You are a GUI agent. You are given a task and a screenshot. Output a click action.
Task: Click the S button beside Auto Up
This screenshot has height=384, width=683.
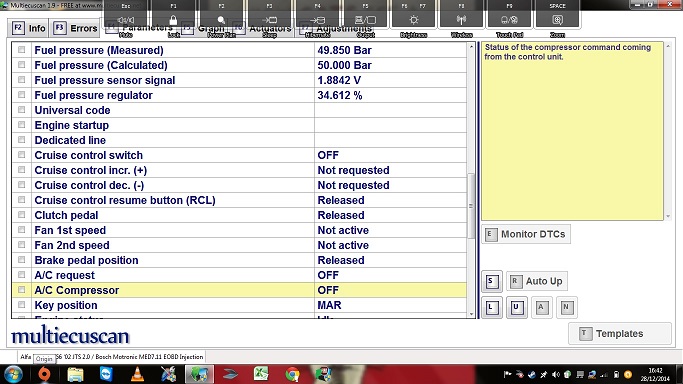[492, 281]
